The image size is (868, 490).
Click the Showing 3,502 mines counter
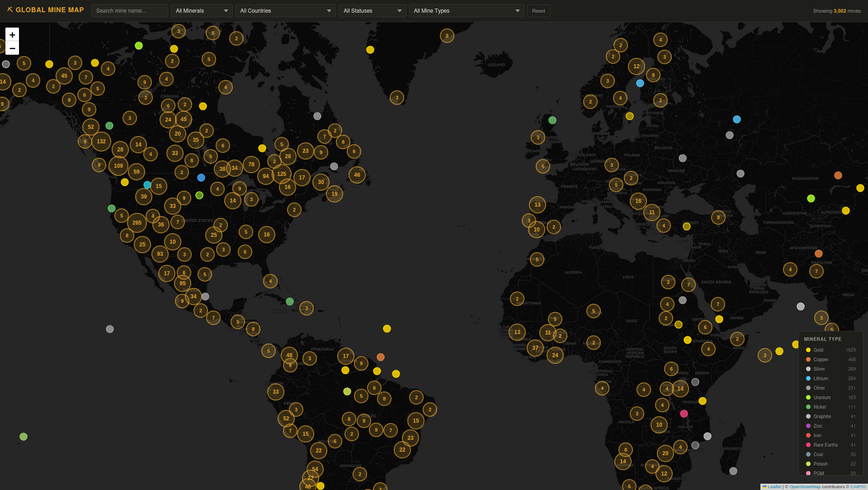coord(837,11)
